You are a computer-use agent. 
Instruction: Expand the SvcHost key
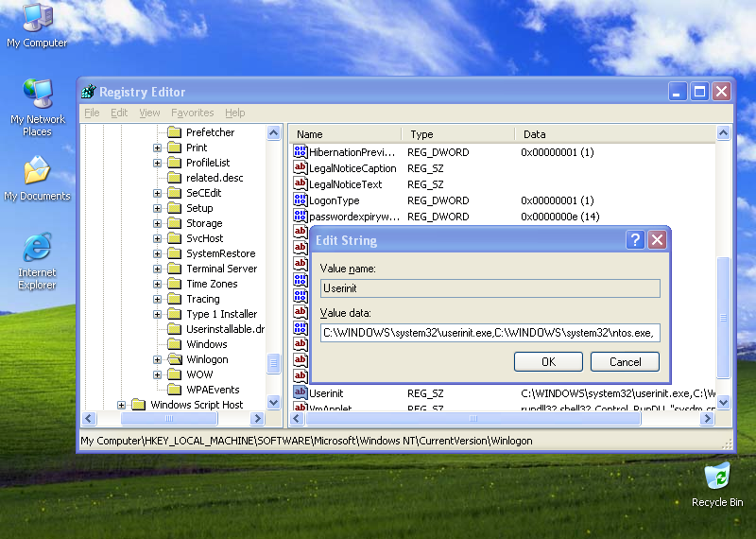click(x=157, y=239)
